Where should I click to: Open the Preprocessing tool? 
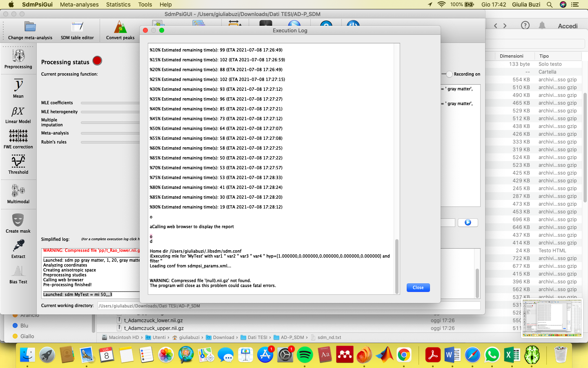pos(18,59)
